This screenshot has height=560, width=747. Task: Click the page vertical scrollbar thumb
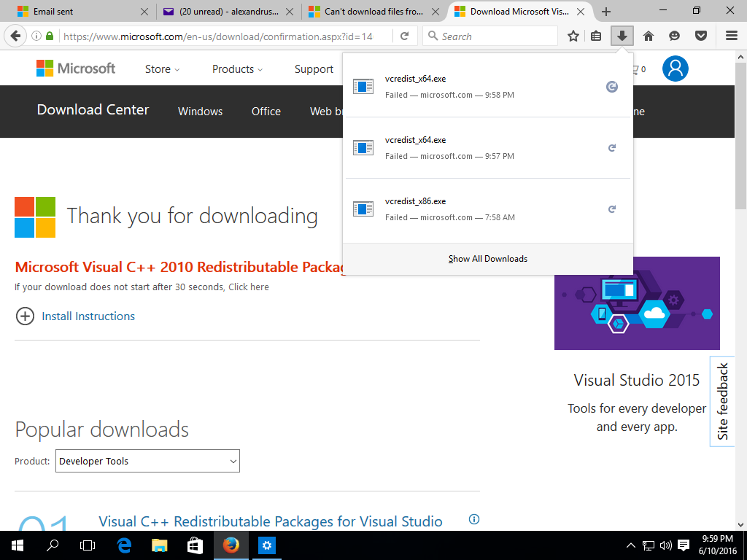741,136
